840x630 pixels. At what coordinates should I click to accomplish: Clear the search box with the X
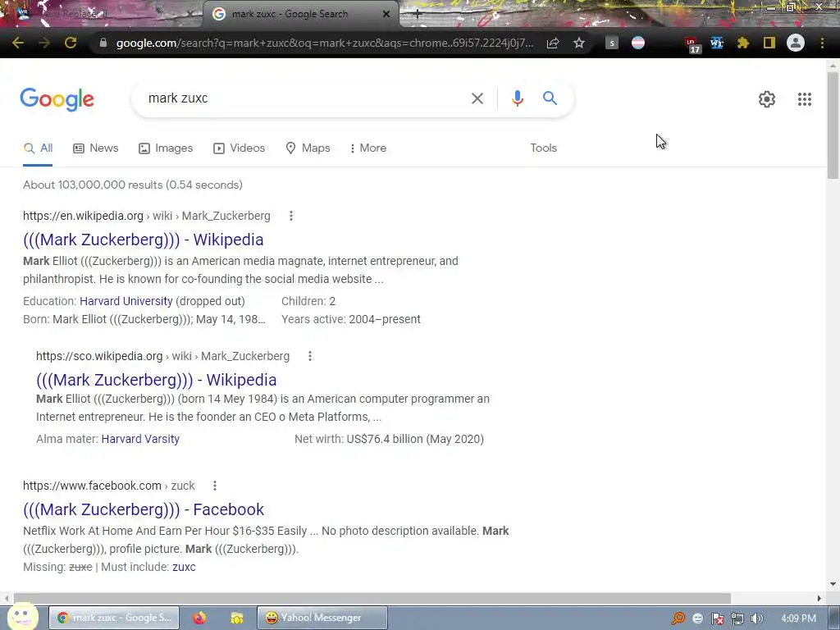pos(477,98)
